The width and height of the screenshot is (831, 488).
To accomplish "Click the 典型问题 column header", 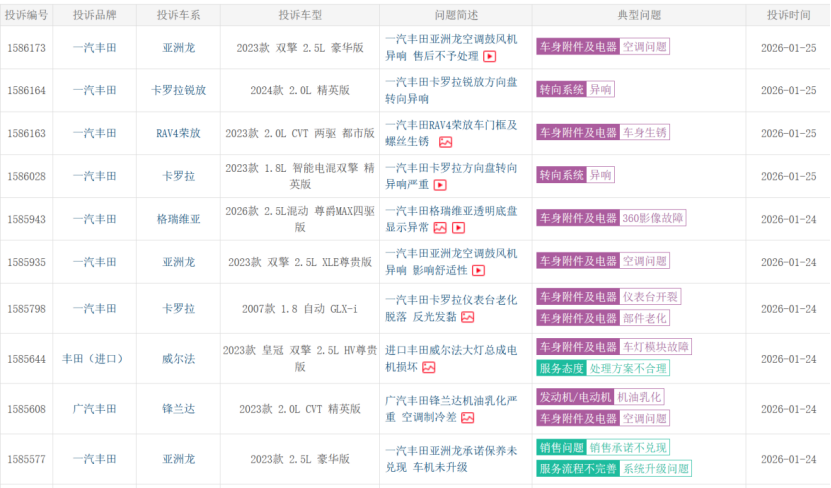I will point(639,15).
